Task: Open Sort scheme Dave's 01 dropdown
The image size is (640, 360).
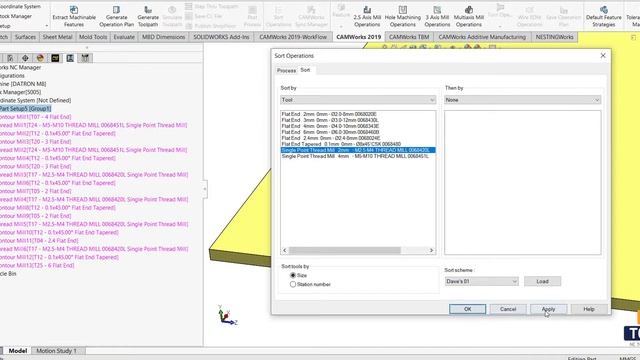Action: (x=481, y=281)
